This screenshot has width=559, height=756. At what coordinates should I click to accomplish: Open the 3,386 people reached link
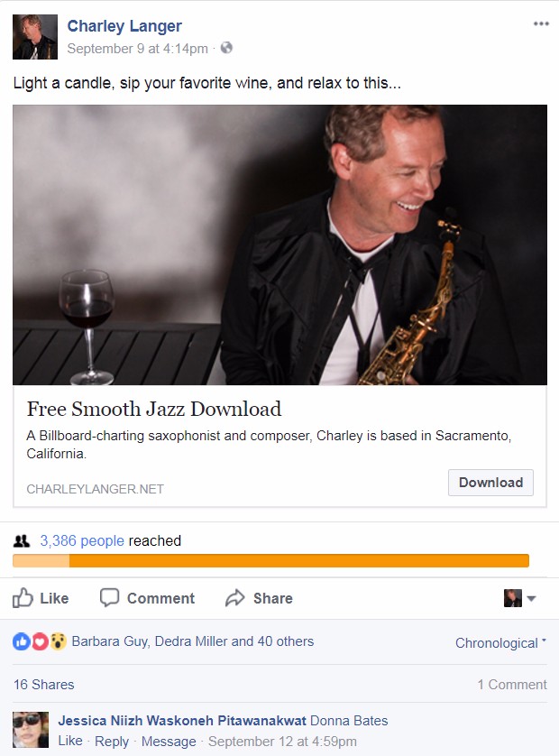(x=82, y=540)
